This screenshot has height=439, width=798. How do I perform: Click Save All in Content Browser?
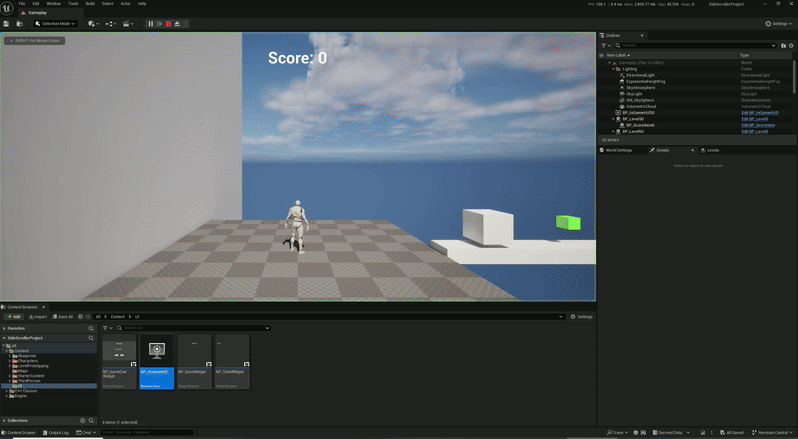click(x=63, y=317)
